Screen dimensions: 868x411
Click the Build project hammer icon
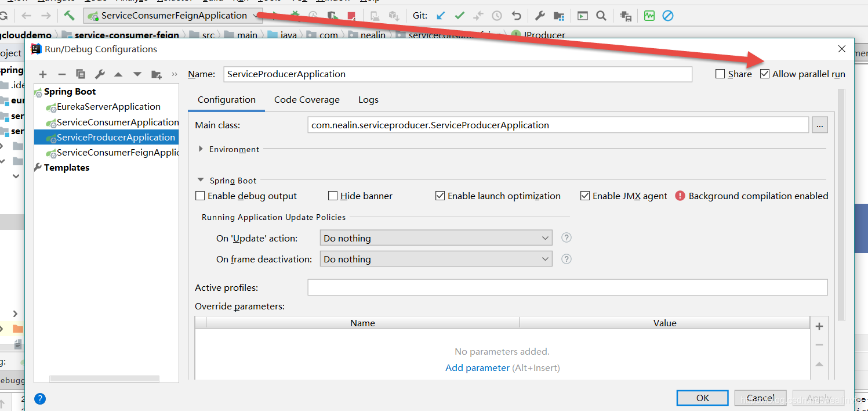(70, 16)
